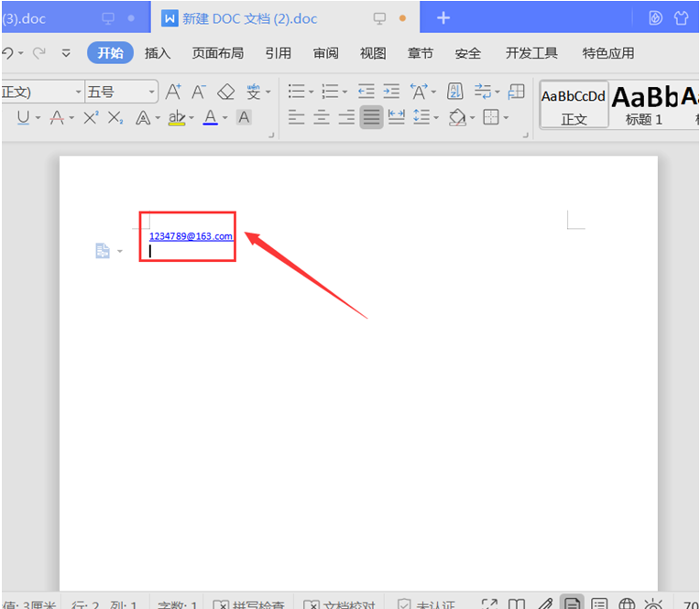Open a new tab with plus button
Image resolution: width=700 pixels, height=609 pixels.
[443, 17]
